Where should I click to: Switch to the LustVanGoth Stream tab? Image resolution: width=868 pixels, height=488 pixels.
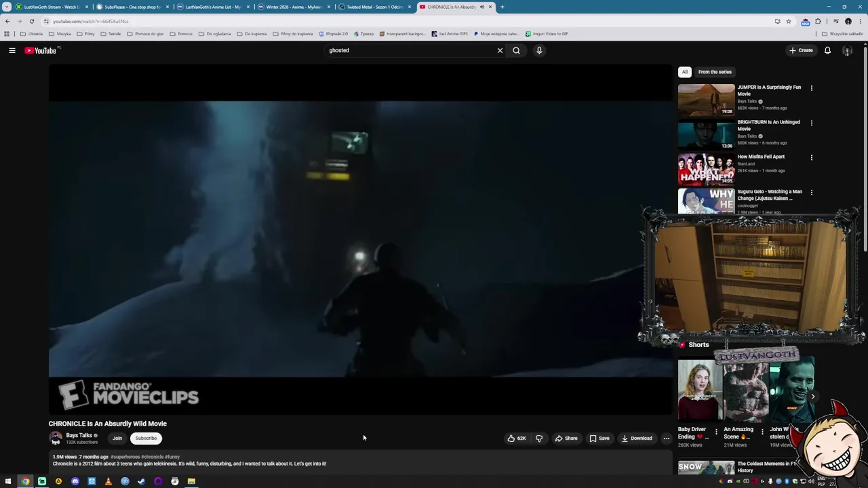[51, 7]
